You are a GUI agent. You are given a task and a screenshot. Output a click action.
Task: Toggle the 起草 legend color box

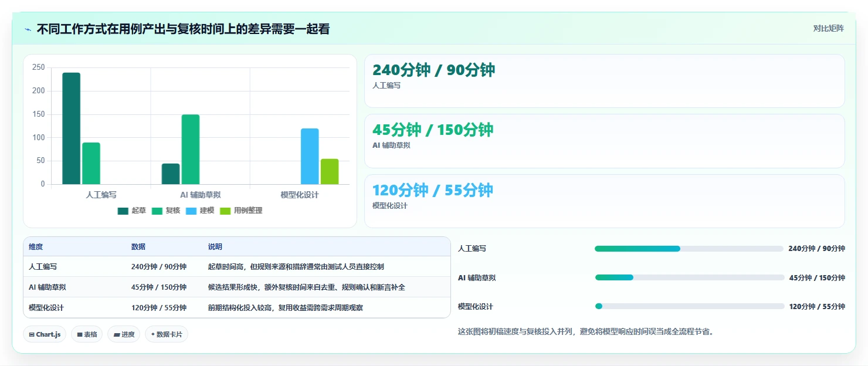point(123,211)
